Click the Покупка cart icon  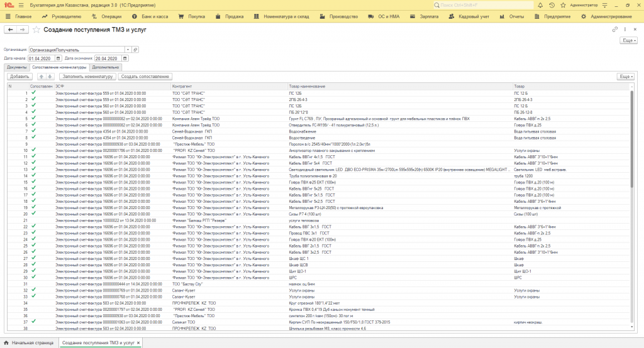tap(181, 16)
